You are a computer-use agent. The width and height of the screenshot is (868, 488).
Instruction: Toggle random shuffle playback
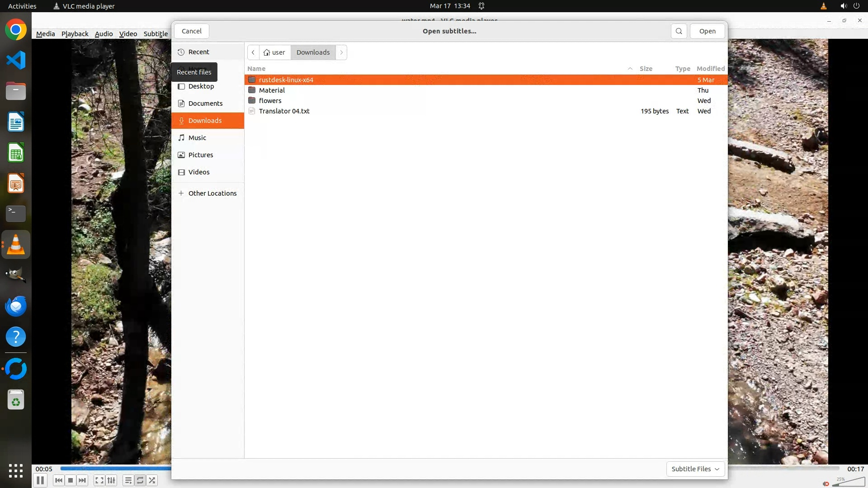pyautogui.click(x=152, y=480)
